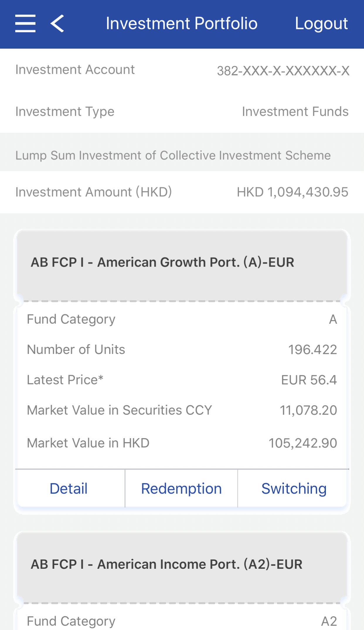Select the Number of Units 196.422 row
Viewport: 364px width, 630px height.
point(182,350)
